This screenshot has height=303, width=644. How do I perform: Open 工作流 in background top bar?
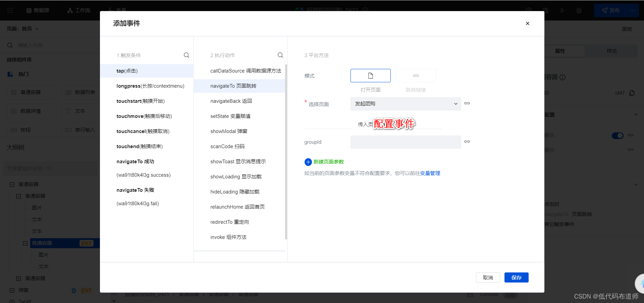coord(79,10)
